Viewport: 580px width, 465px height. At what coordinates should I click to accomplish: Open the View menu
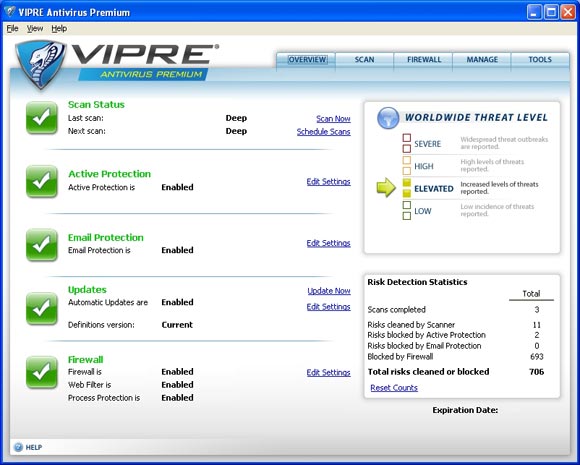pyautogui.click(x=35, y=28)
